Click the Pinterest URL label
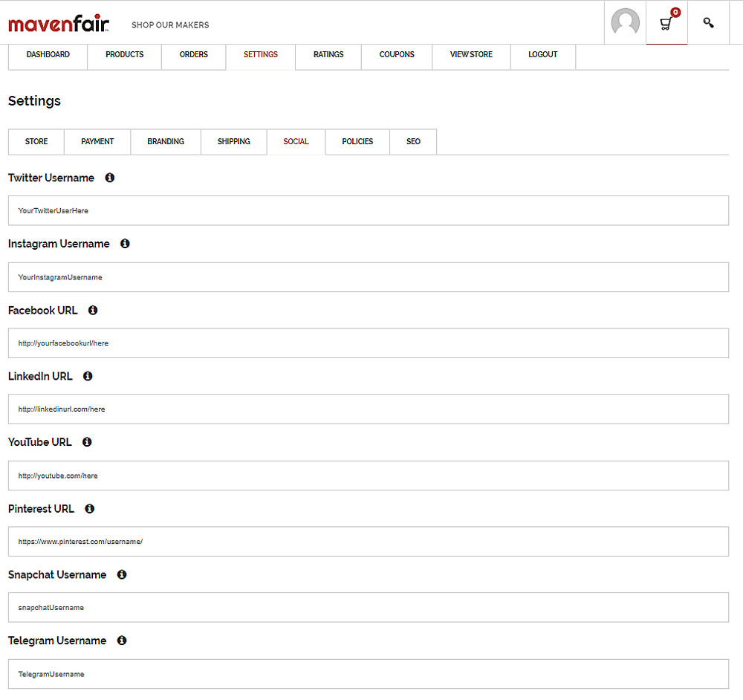 tap(41, 509)
